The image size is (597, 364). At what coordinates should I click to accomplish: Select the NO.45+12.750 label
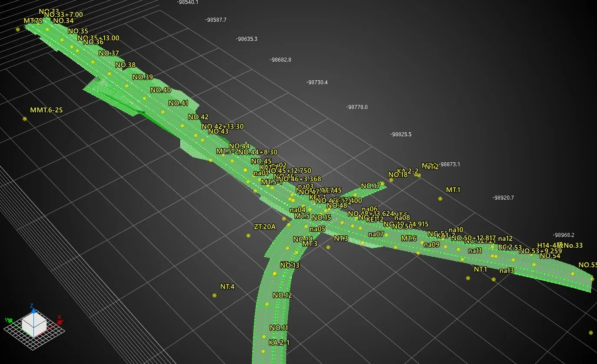coord(289,171)
